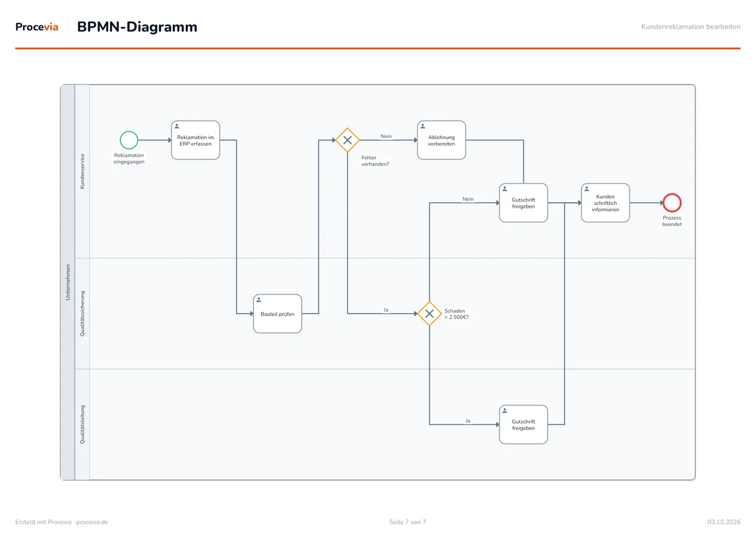
Task: Select the 'Ablehnung vorbereiten' task box
Action: 441,140
